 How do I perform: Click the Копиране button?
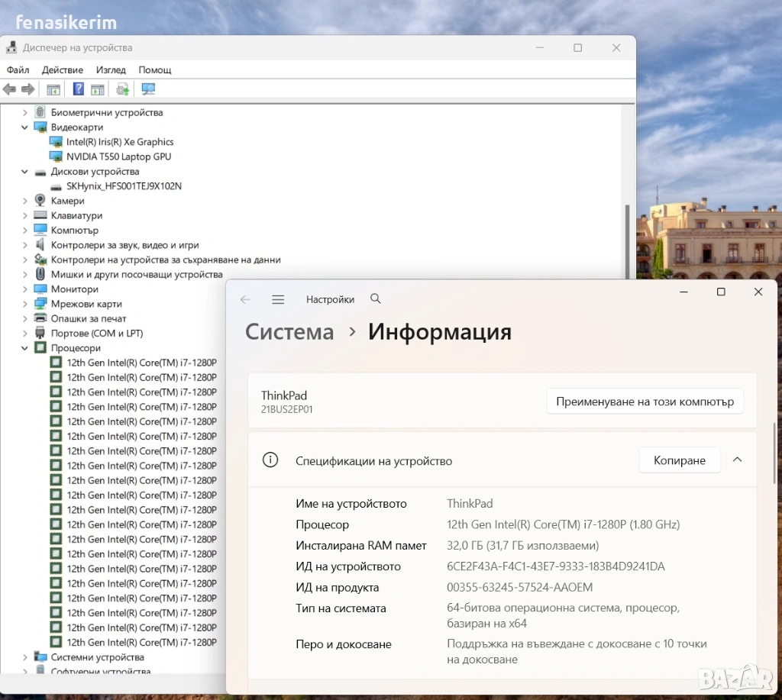[x=679, y=460]
